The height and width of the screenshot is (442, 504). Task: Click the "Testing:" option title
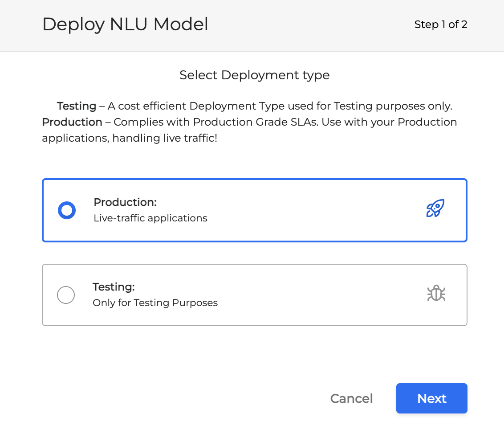click(x=114, y=287)
